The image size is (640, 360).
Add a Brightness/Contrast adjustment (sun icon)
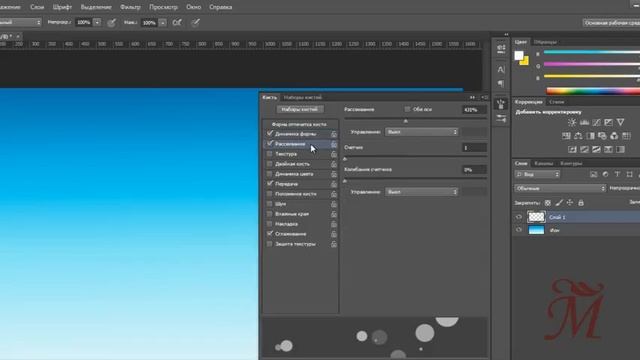[572, 122]
